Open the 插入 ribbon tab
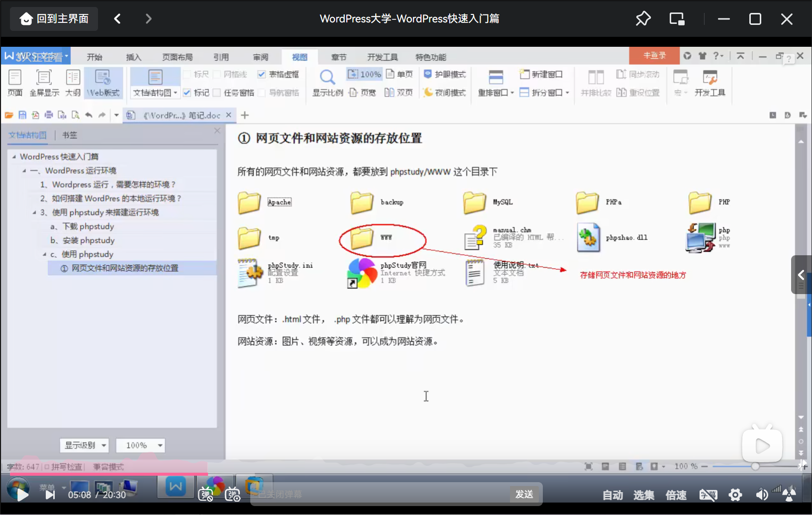 click(x=134, y=57)
